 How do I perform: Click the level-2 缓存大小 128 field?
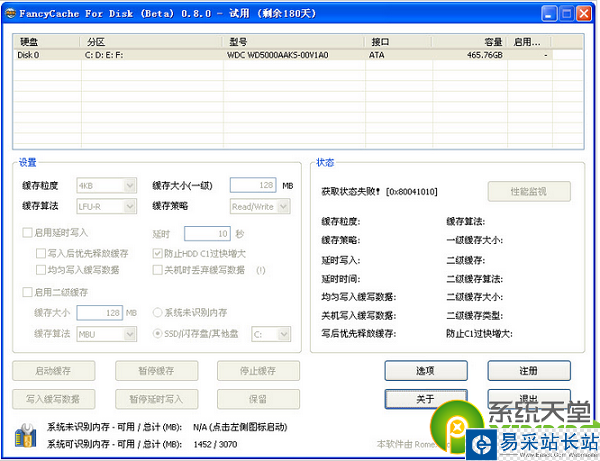coord(99,313)
